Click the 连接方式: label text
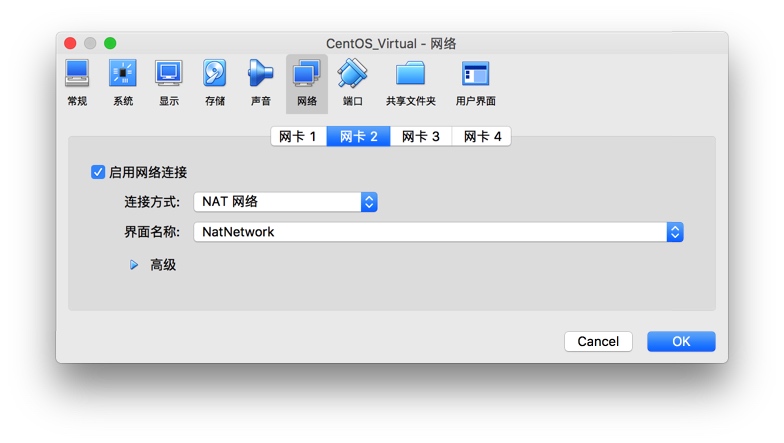 [x=152, y=202]
